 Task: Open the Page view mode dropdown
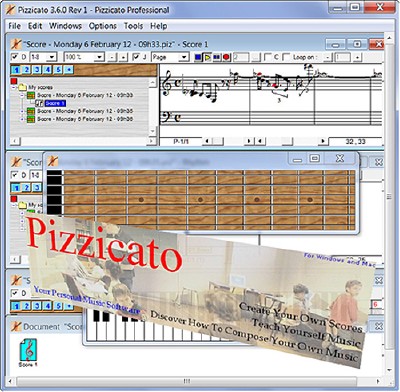click(170, 57)
